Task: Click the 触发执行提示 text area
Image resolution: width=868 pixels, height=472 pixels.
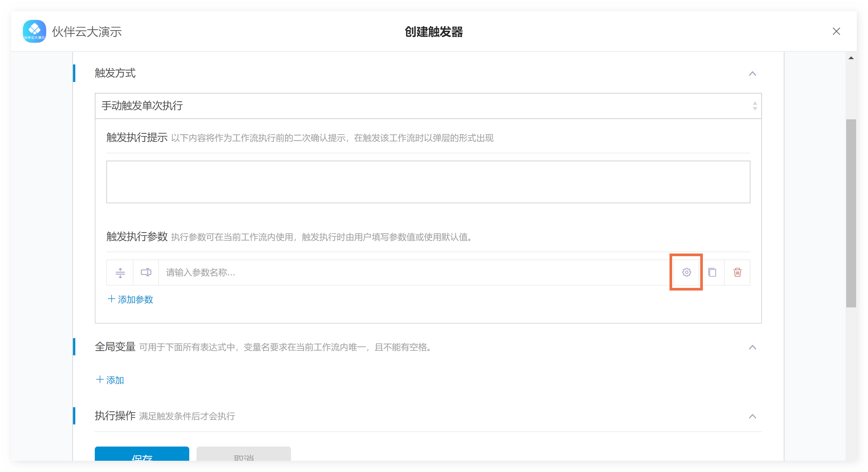Action: pyautogui.click(x=428, y=182)
